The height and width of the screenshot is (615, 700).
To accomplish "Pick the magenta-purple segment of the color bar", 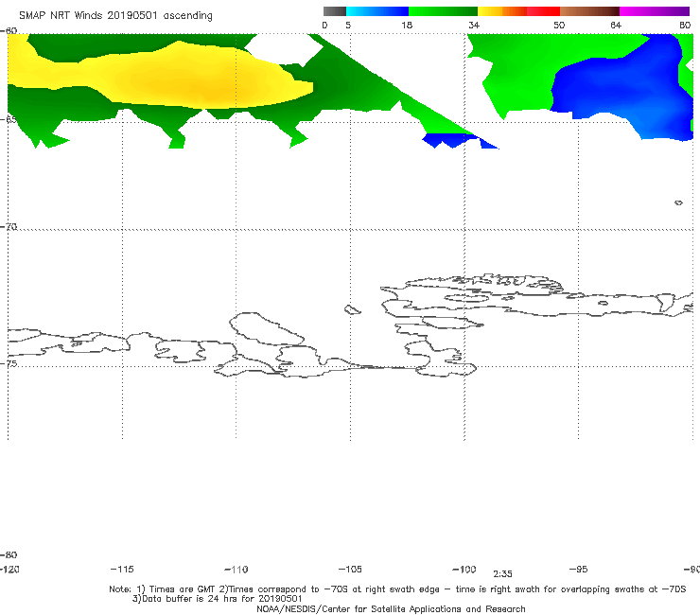I will point(655,11).
